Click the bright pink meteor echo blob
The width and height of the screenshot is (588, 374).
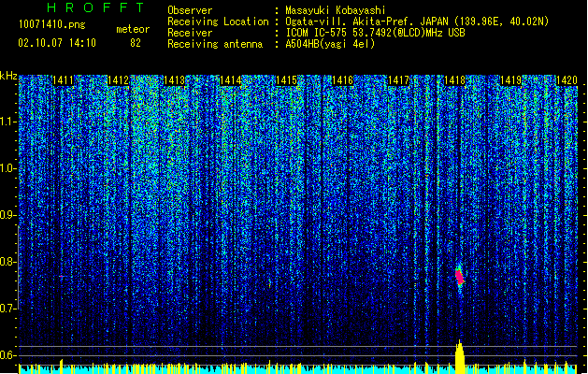tap(460, 277)
